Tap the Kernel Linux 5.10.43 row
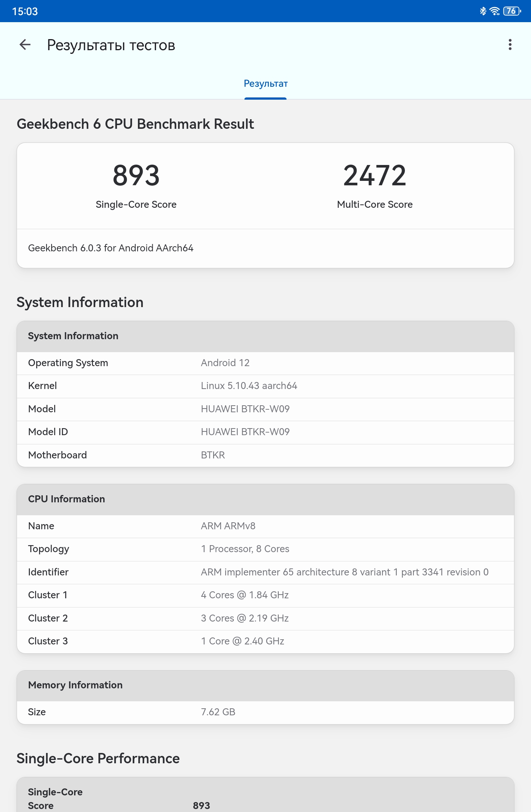This screenshot has width=531, height=812. (x=265, y=386)
